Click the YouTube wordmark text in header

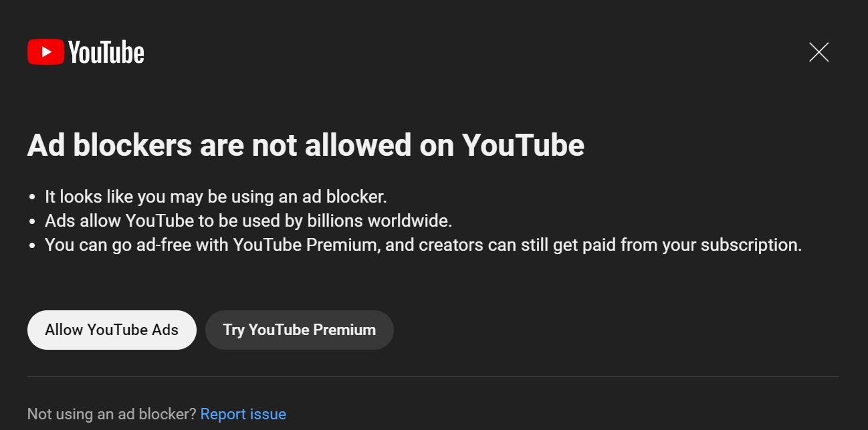pos(106,52)
